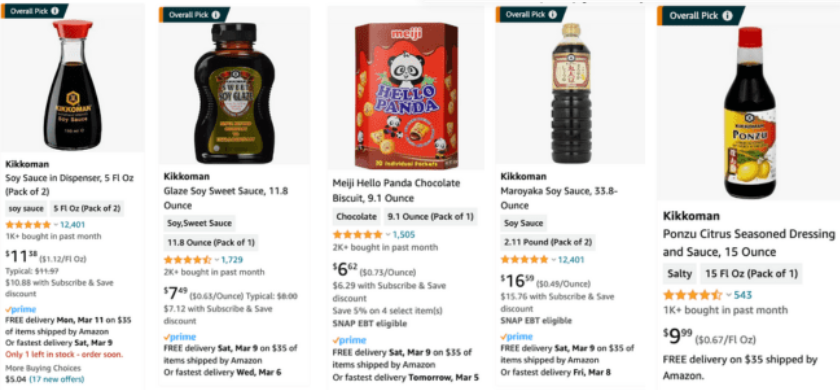Click info icon on Soy Sauce Dispenser badge
Image resolution: width=840 pixels, height=390 pixels.
(55, 11)
